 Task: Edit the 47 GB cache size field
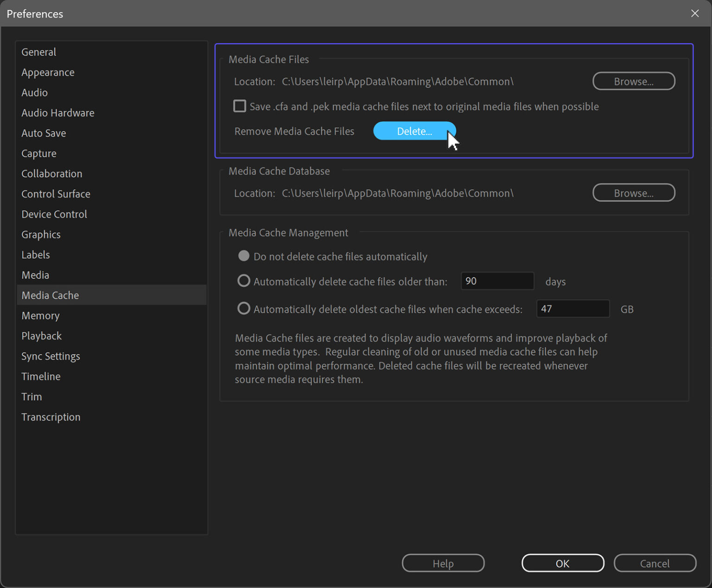coord(572,308)
